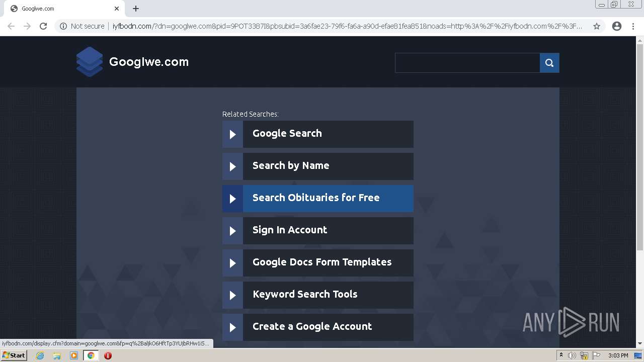
Task: Open the Chrome three-dot menu
Action: point(633,26)
